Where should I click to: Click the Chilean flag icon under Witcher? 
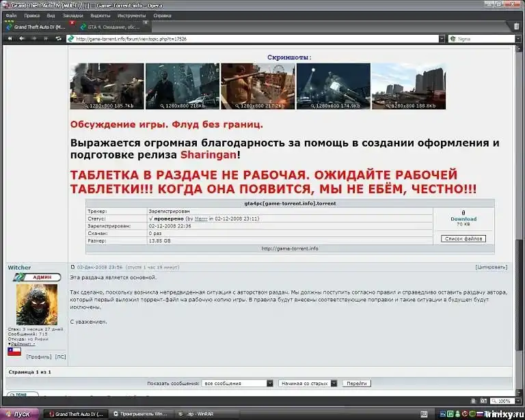point(14,352)
